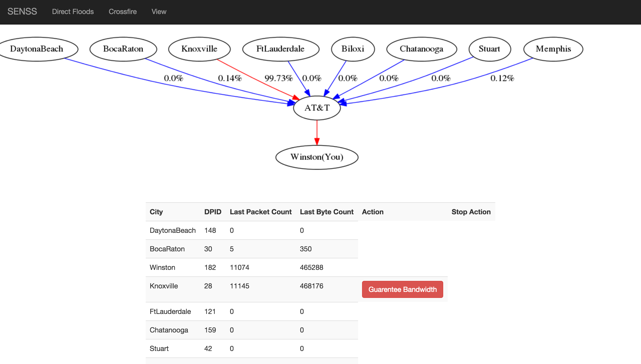Viewport: 641px width, 364px height.
Task: Click the BocaRaton graph node
Action: (x=123, y=49)
